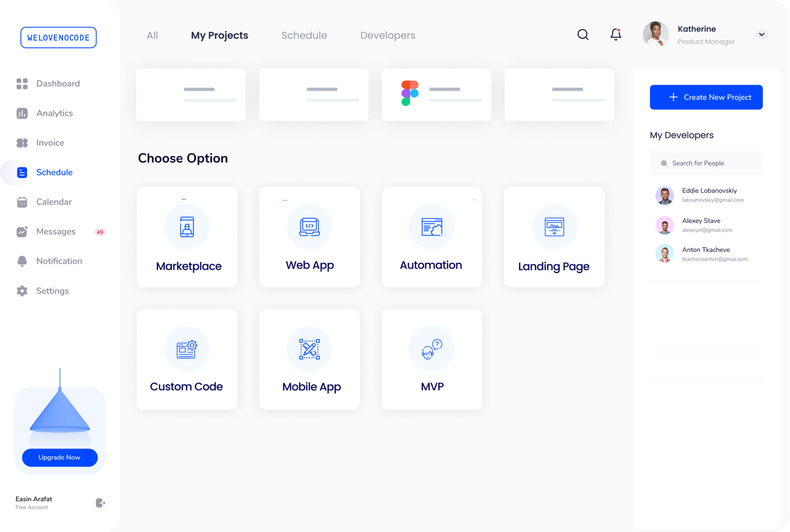
Task: Click the notification bell with red dot
Action: (615, 34)
